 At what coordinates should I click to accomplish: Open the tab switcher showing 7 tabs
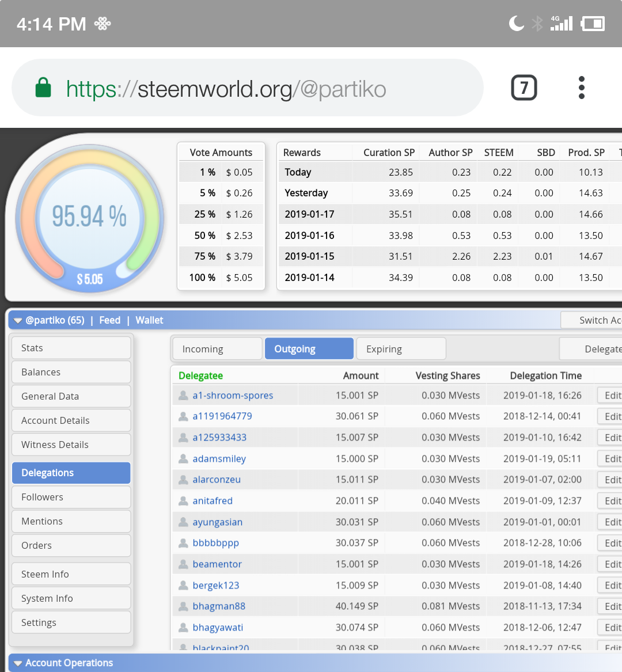coord(524,88)
